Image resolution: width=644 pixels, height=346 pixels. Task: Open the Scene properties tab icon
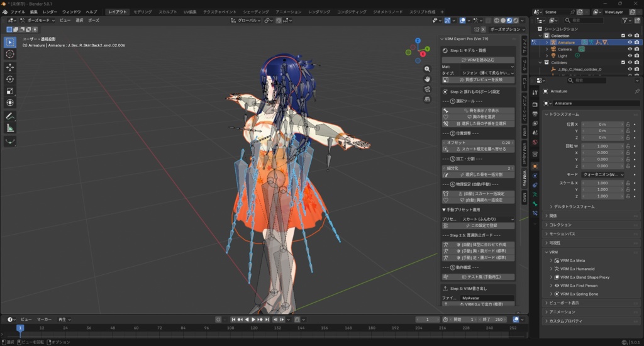point(535,133)
